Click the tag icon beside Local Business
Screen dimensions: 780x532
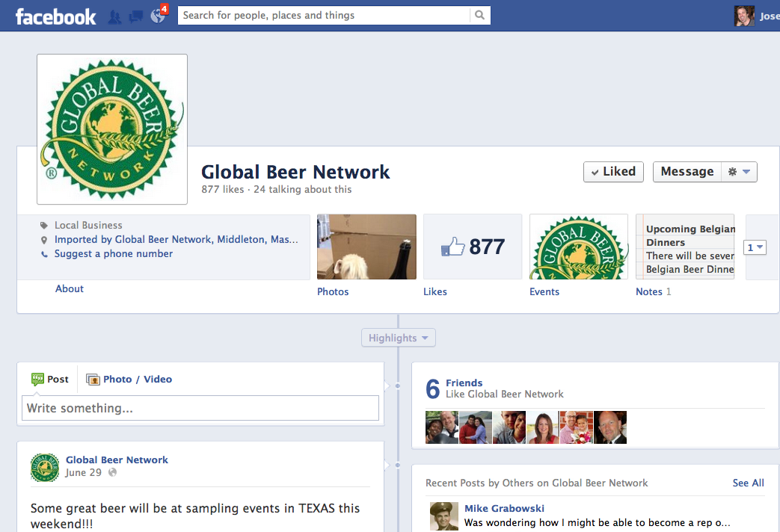click(44, 225)
